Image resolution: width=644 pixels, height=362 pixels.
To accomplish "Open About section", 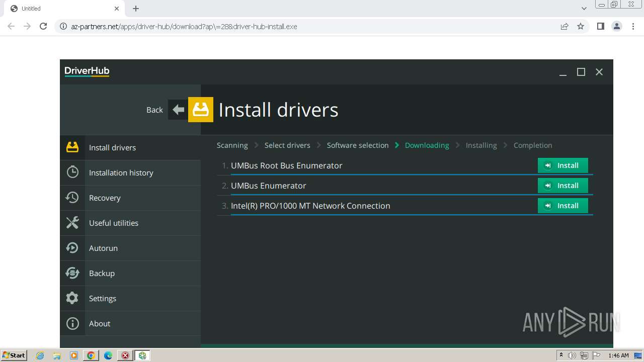I will pyautogui.click(x=130, y=323).
